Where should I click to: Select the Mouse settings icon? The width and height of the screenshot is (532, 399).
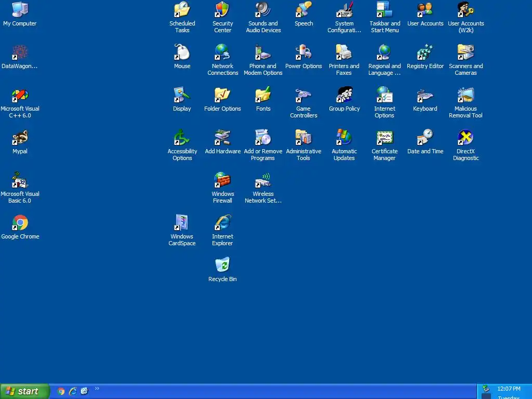(182, 57)
